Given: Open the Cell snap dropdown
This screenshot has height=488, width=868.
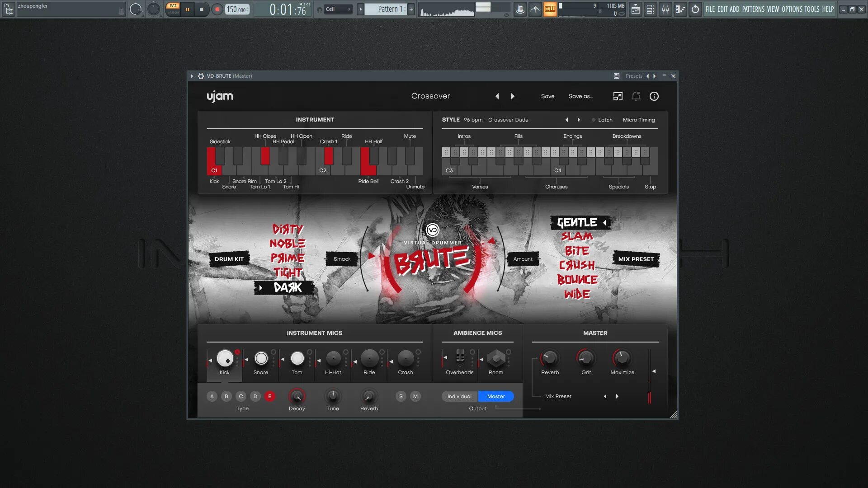Looking at the screenshot, I should (x=337, y=9).
